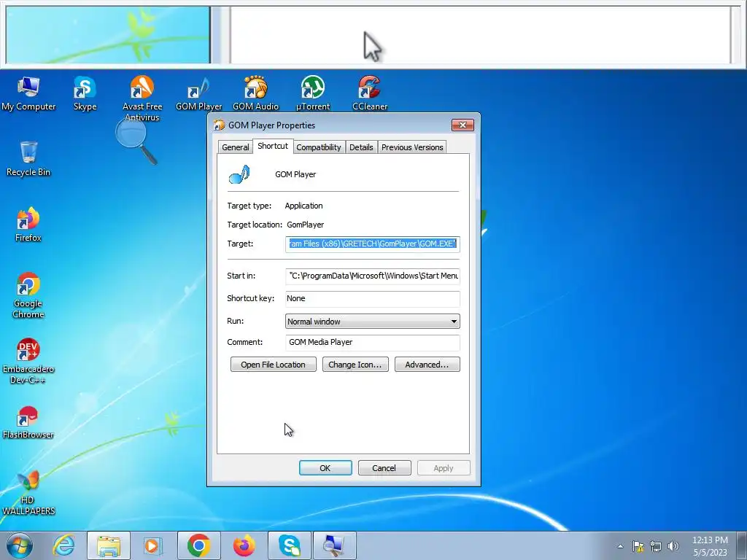Image resolution: width=747 pixels, height=560 pixels.
Task: Click the magnifying glass overlay icon
Action: (x=136, y=141)
